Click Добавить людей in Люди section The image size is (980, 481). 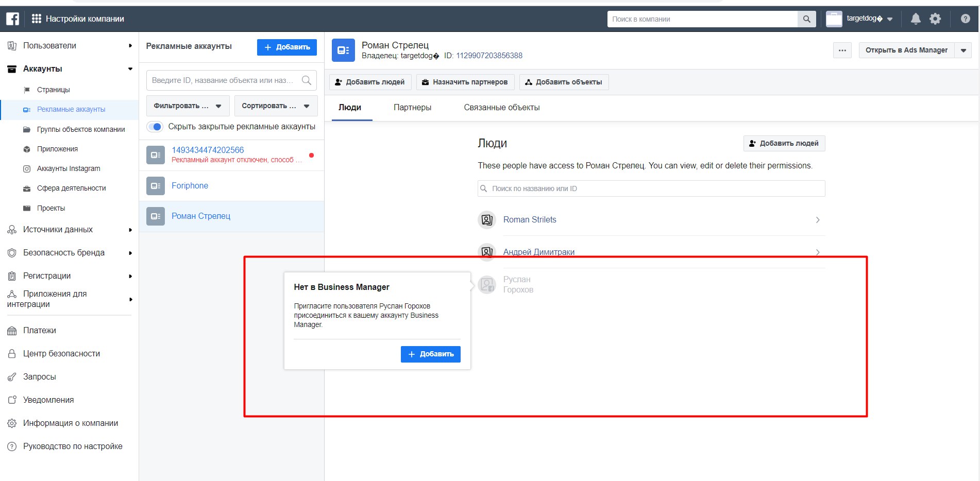tap(784, 144)
